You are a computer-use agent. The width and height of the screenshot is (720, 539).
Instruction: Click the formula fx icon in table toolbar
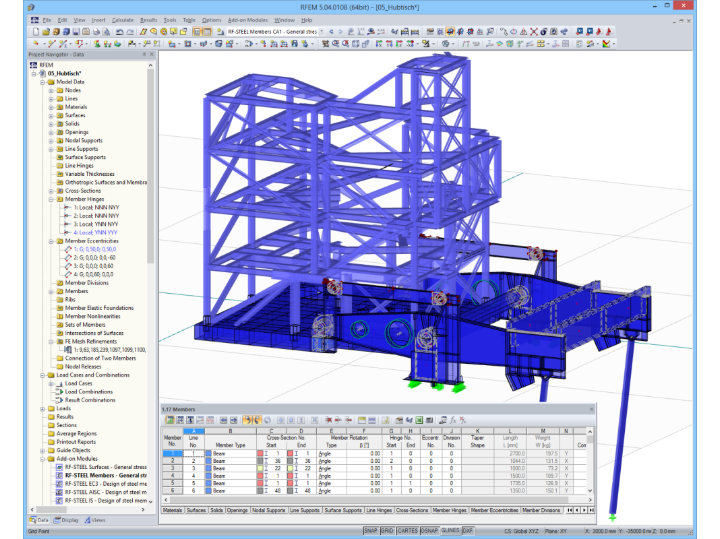452,420
